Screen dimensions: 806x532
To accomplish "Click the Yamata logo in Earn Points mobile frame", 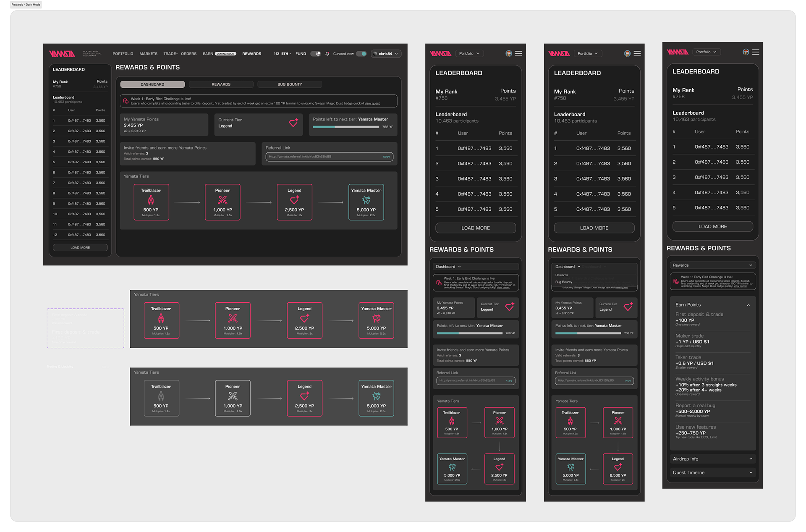I will [678, 52].
